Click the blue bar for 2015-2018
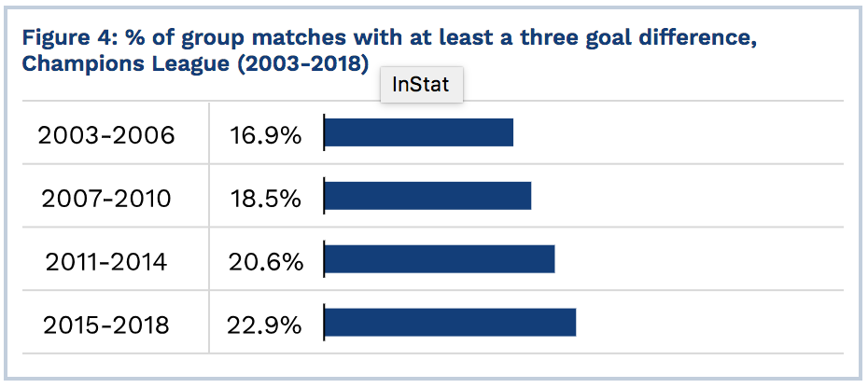Screen dimensions: 868x388 tap(450, 322)
